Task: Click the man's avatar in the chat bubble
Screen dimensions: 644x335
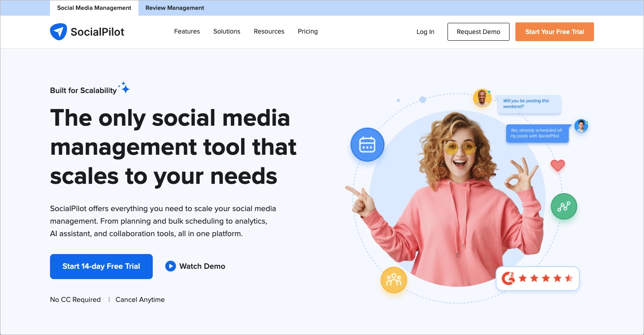Action: pyautogui.click(x=482, y=98)
